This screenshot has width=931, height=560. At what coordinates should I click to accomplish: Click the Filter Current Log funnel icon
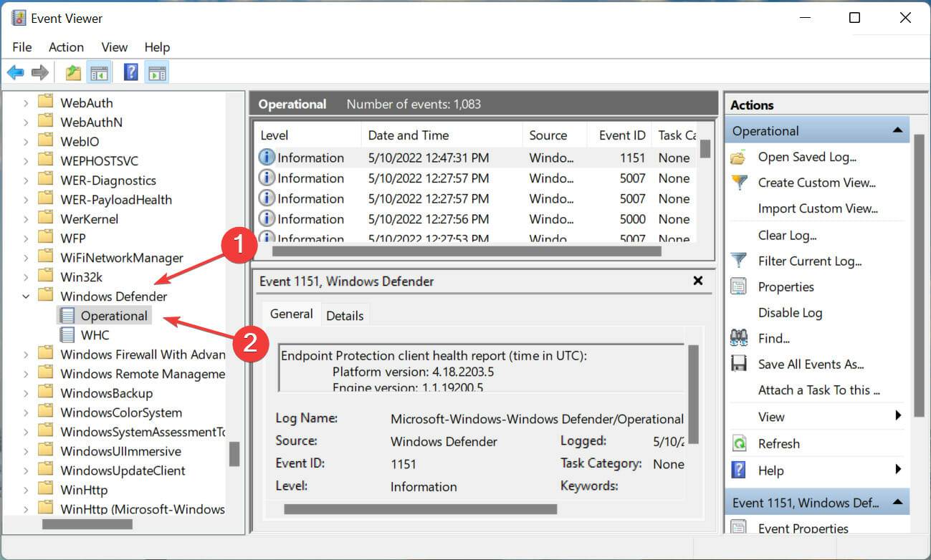(738, 261)
